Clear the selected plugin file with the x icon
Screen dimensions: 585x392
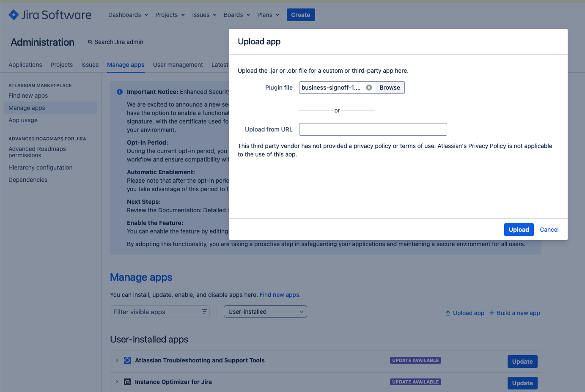coord(369,88)
